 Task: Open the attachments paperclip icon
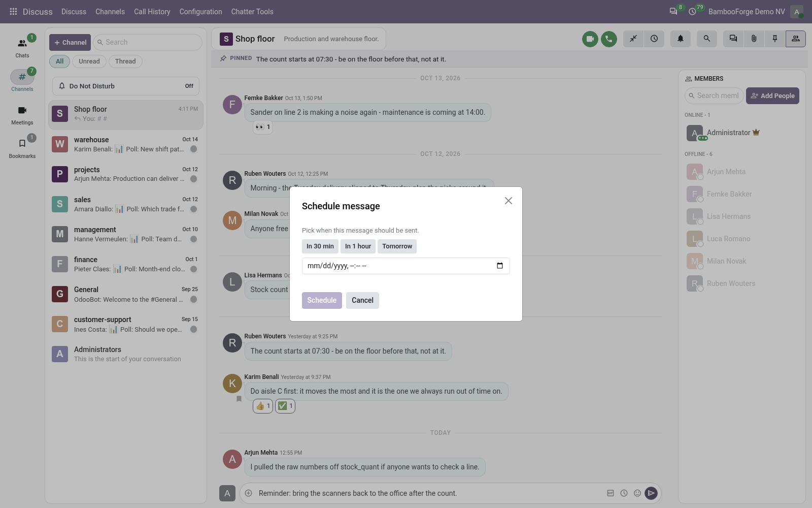coord(754,39)
